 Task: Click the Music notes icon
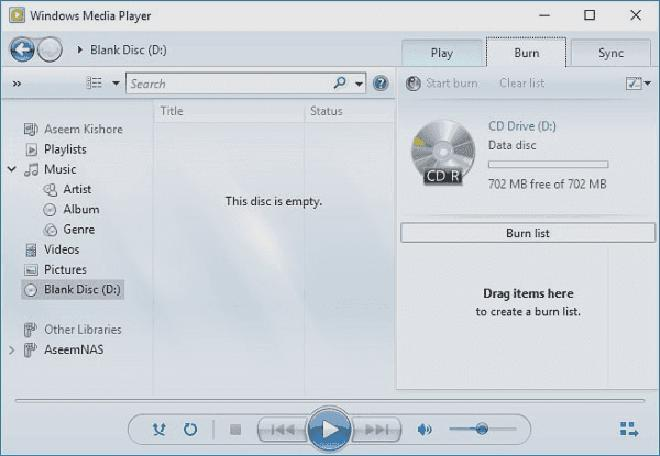(31, 170)
